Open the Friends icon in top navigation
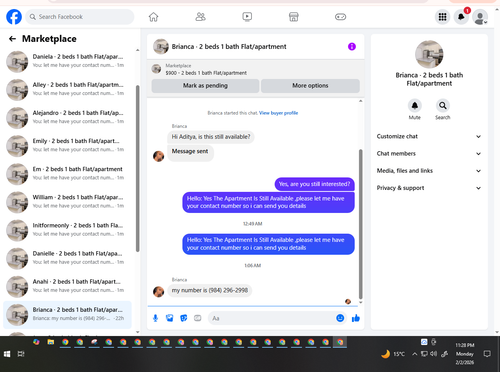 (200, 17)
